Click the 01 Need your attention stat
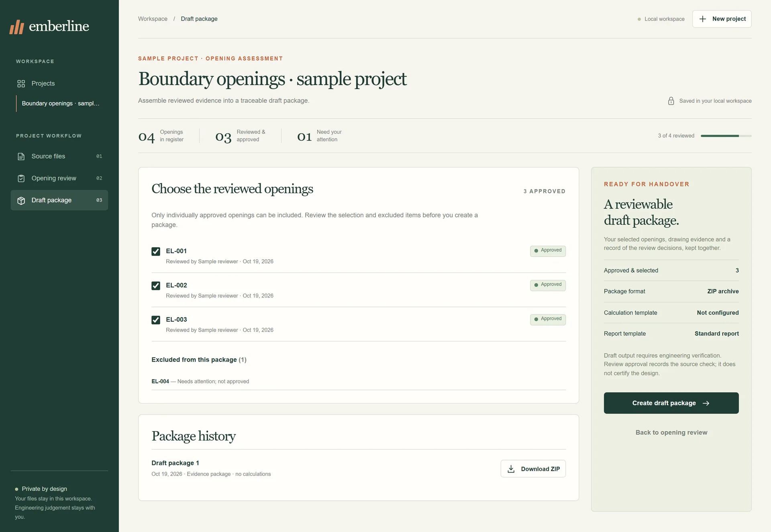This screenshot has width=771, height=532. click(x=319, y=136)
